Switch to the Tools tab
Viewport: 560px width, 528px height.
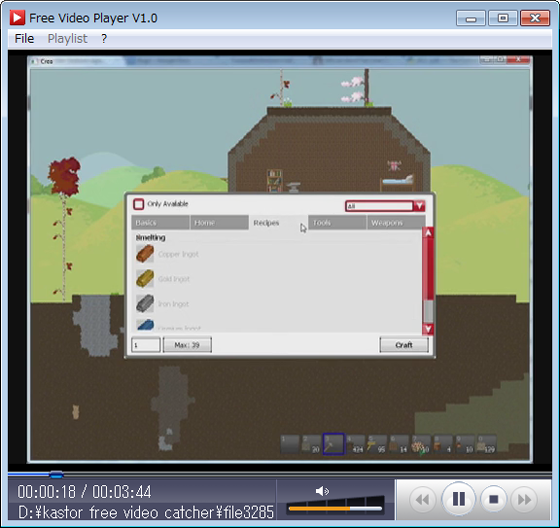[337, 223]
